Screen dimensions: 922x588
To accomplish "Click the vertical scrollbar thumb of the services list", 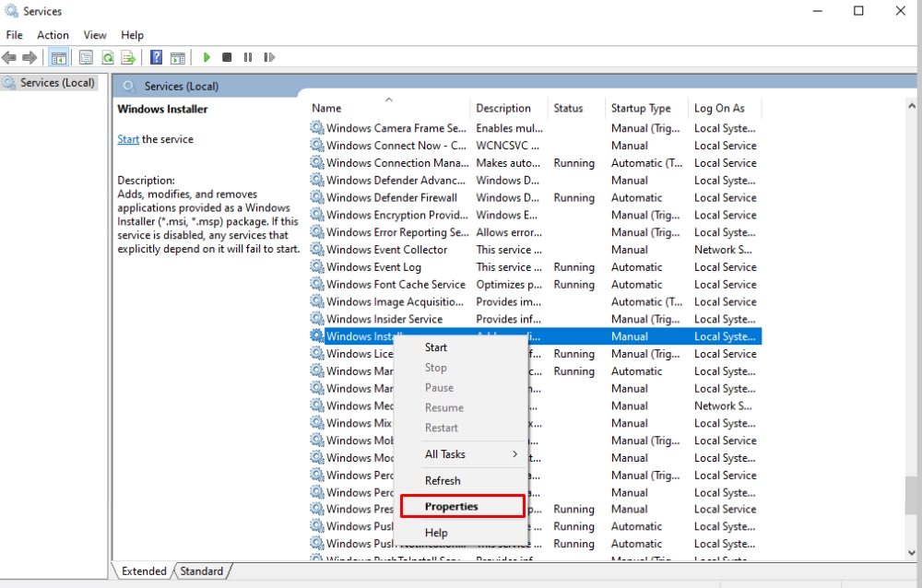I will (912, 495).
